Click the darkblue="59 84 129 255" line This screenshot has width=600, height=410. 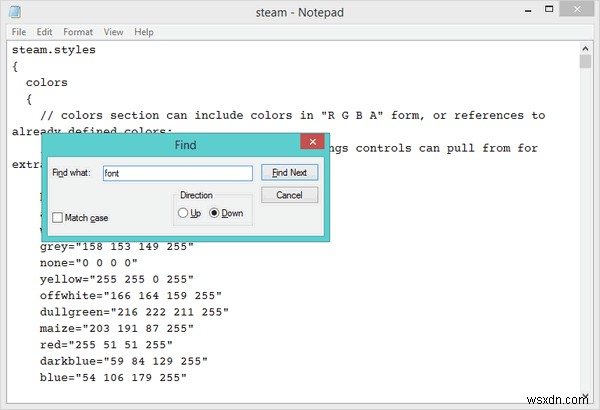click(x=124, y=361)
